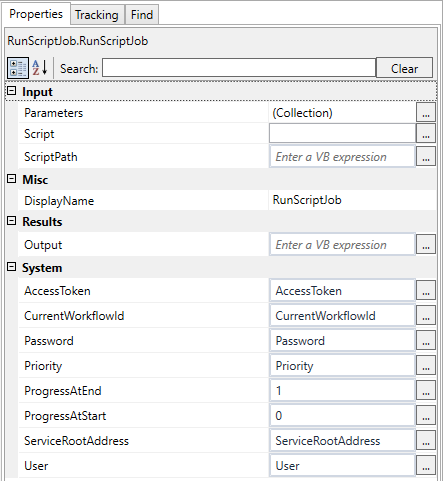This screenshot has height=481, width=443.
Task: Click the ProgressAtEnd value field
Action: pyautogui.click(x=342, y=390)
